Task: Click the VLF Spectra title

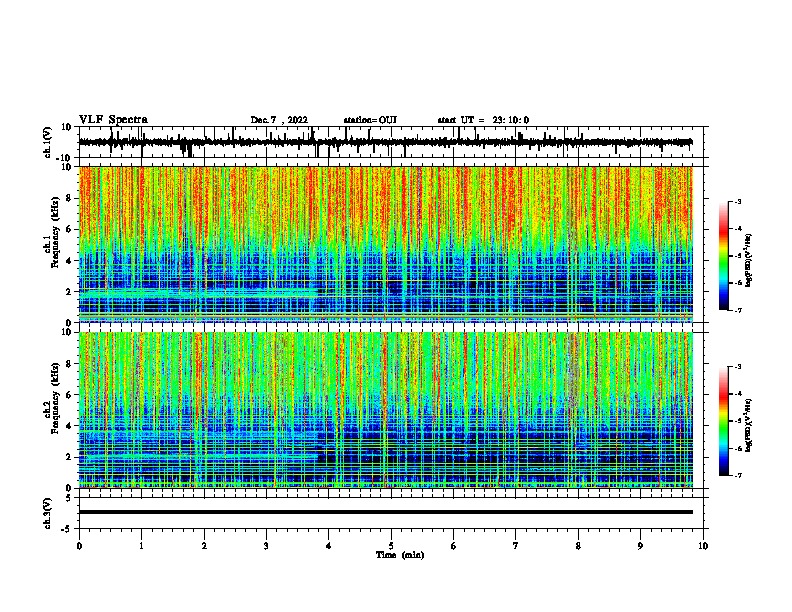Action: pyautogui.click(x=113, y=120)
